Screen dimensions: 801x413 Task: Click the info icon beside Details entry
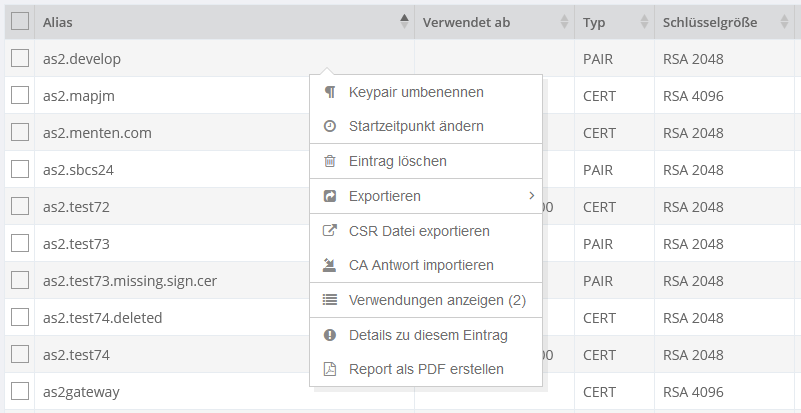click(x=330, y=335)
